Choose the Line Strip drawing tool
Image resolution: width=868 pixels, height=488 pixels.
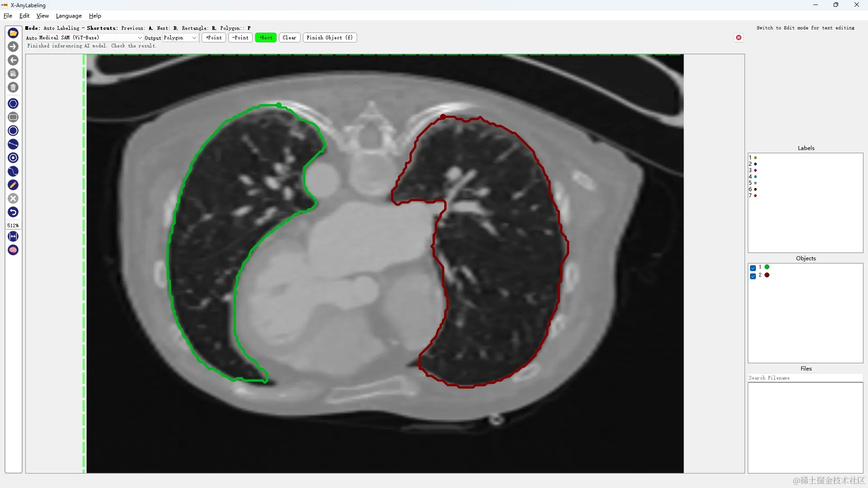pyautogui.click(x=13, y=171)
